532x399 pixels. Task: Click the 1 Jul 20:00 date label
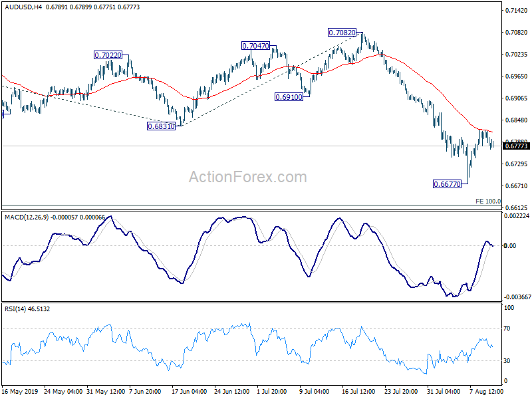click(272, 391)
